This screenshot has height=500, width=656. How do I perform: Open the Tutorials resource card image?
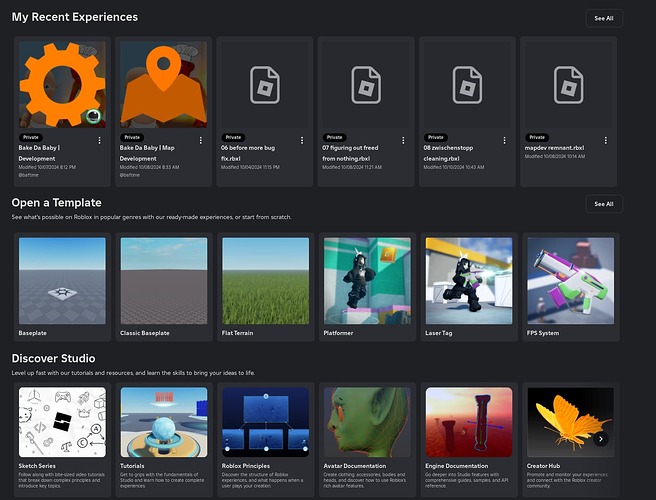click(x=164, y=422)
